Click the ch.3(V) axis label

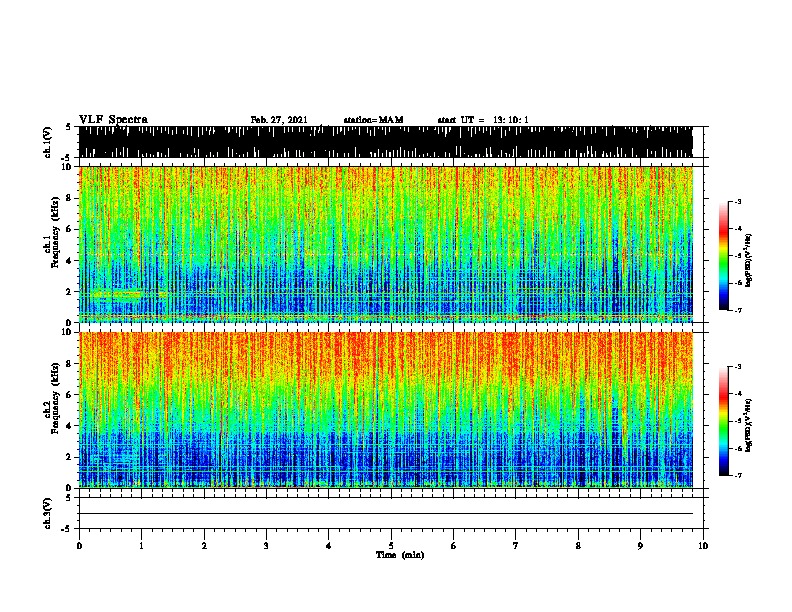(48, 513)
